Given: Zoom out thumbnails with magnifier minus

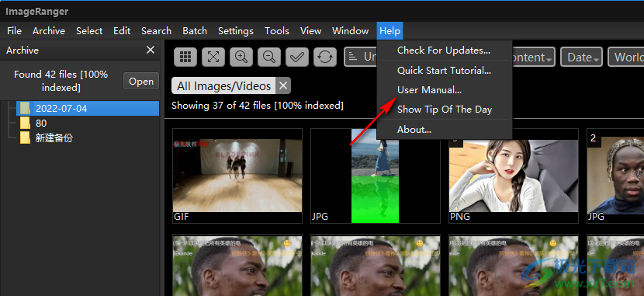Looking at the screenshot, I should click(x=269, y=57).
